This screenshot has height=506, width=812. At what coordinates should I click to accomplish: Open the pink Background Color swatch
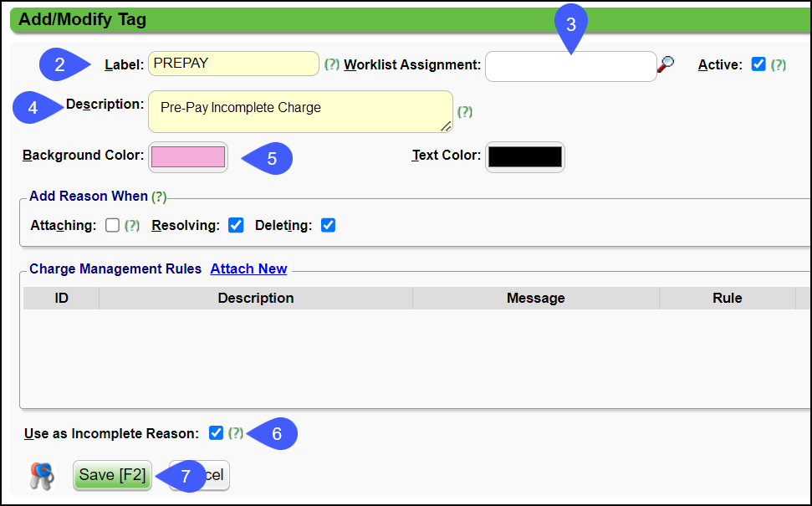click(187, 156)
